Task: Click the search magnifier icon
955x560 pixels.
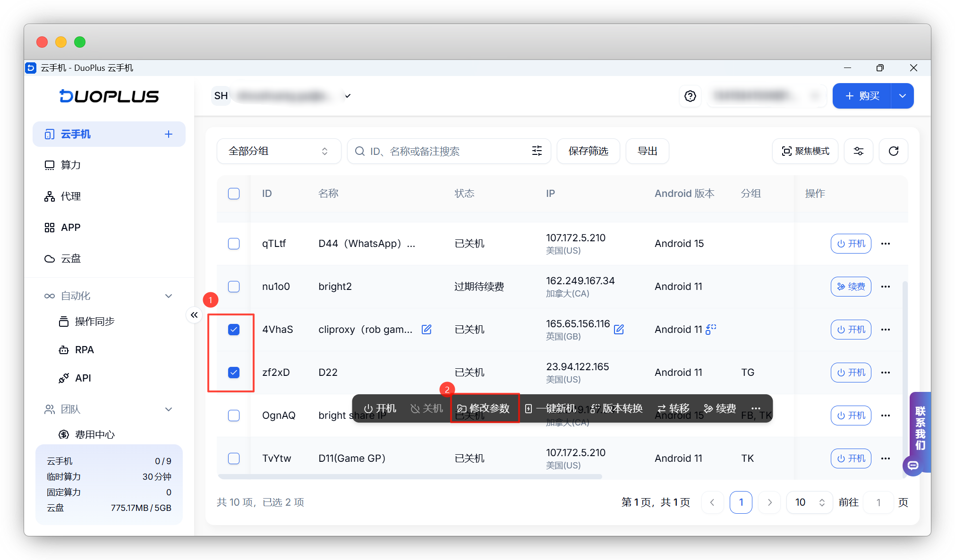Action: 360,151
